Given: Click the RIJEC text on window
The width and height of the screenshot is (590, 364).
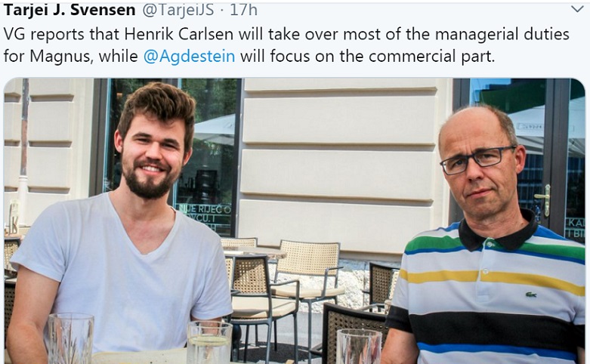Looking at the screenshot, I should [212, 209].
